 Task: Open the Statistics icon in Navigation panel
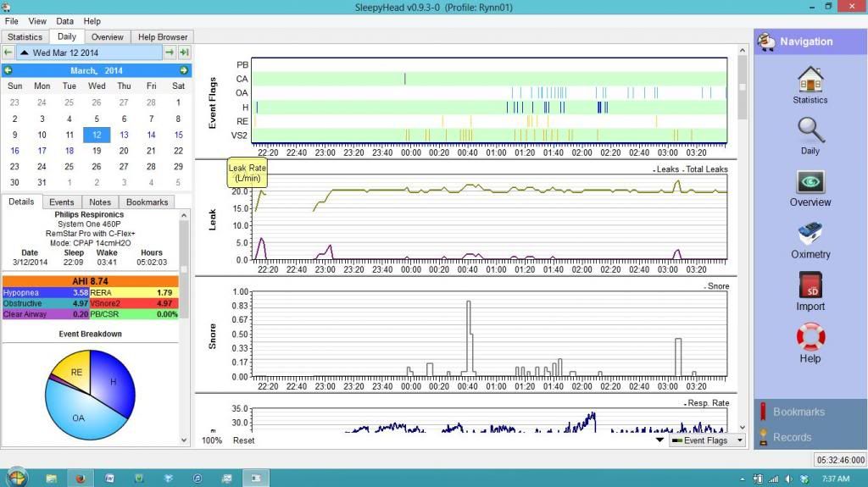[810, 80]
